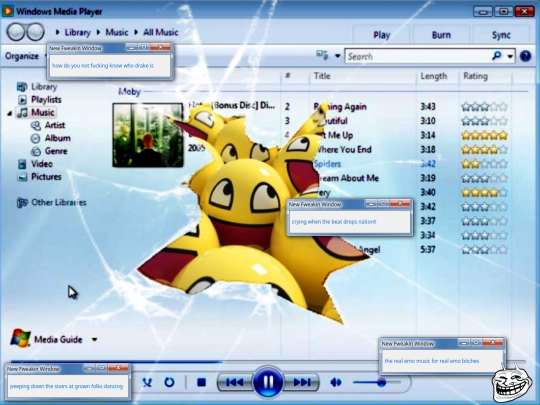Open Playlists in the navigation tree
540x405 pixels.
click(x=46, y=100)
